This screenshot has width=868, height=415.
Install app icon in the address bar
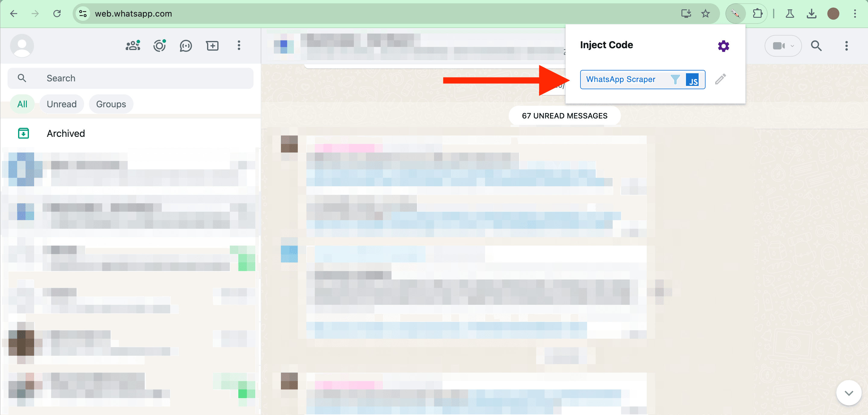pos(686,14)
